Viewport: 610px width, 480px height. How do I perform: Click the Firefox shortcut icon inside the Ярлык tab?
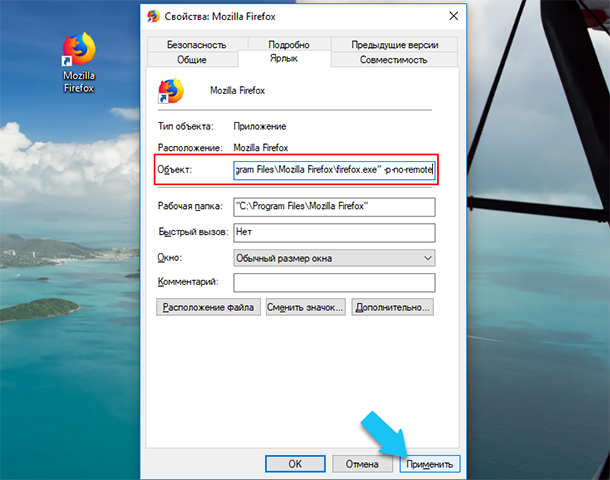coord(170,91)
